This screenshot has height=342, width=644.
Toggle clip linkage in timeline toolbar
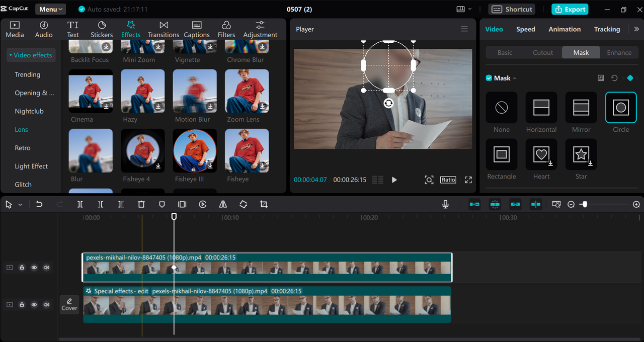(515, 204)
